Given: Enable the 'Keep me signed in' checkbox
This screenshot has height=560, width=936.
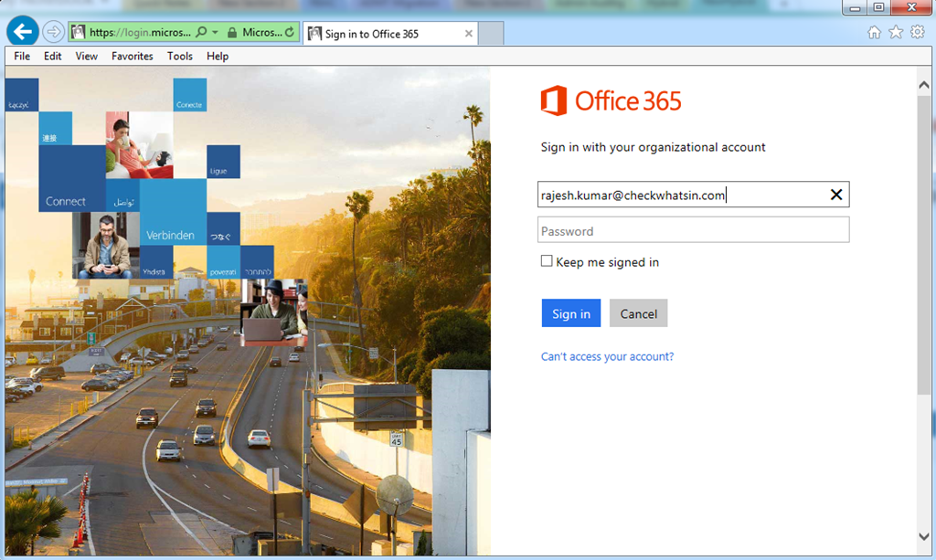Looking at the screenshot, I should point(547,261).
